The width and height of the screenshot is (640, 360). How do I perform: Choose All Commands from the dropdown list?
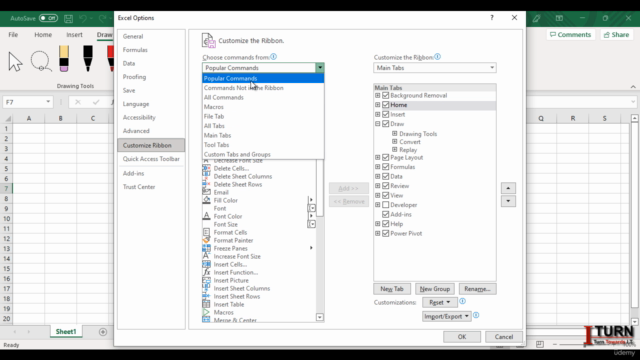coord(263,98)
